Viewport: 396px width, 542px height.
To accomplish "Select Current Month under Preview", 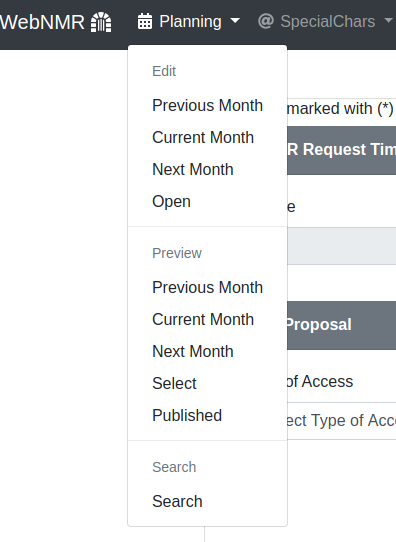I will coord(207,319).
